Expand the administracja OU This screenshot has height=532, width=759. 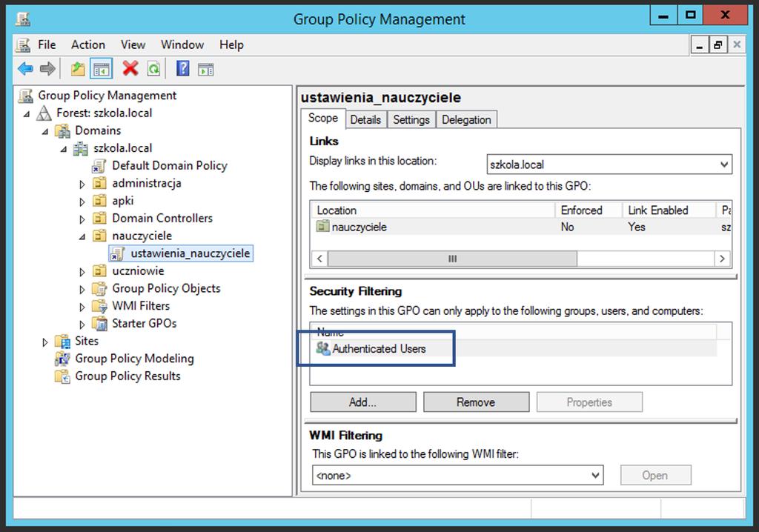[82, 184]
